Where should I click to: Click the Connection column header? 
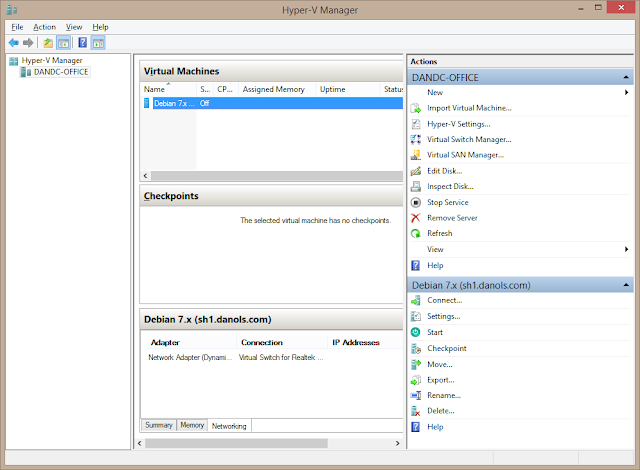click(x=282, y=343)
